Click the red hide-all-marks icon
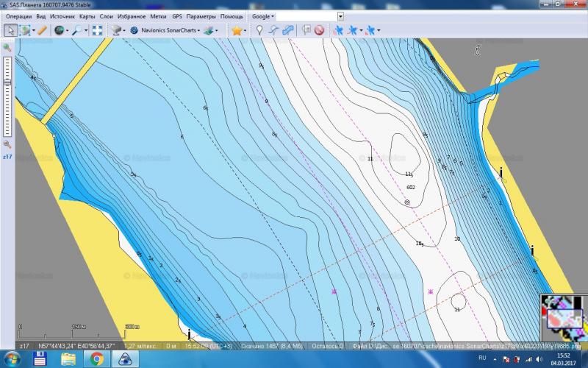588x368 pixels. click(319, 31)
